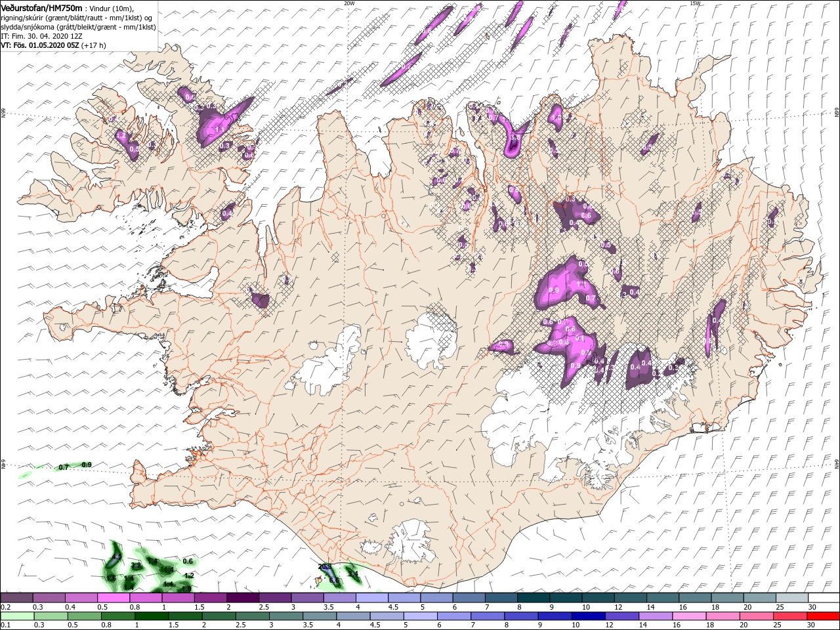Pick the bright red 30 rain scale swatch
The height and width of the screenshot is (630, 840).
824,616
